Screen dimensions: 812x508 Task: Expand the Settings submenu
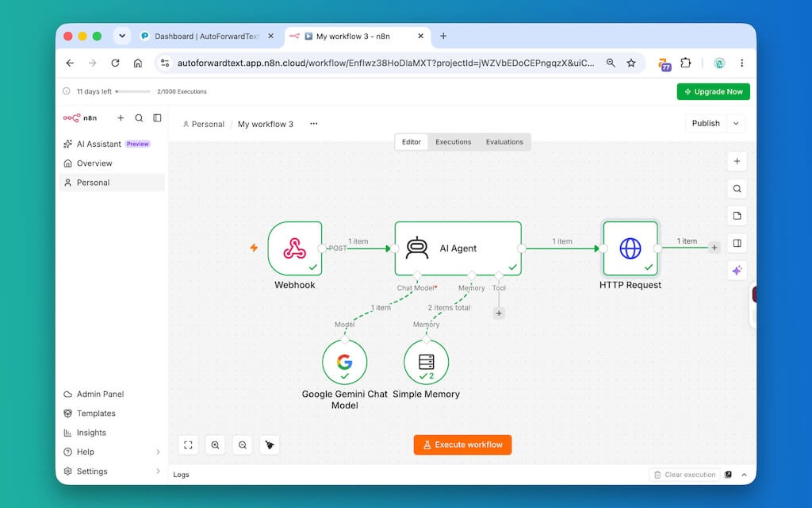pos(158,471)
